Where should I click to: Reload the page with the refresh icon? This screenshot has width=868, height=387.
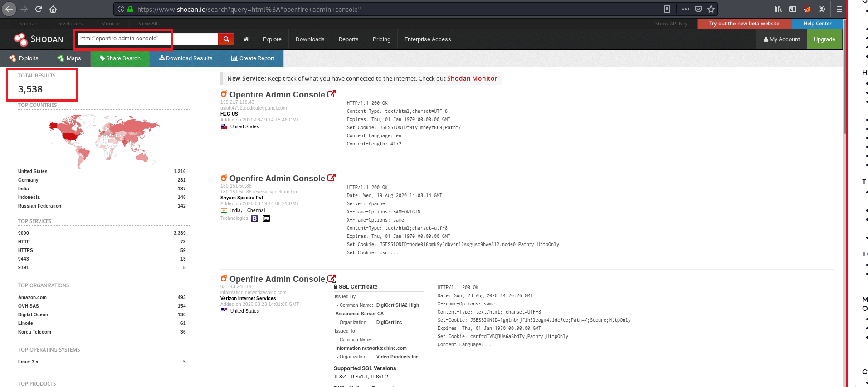(39, 9)
